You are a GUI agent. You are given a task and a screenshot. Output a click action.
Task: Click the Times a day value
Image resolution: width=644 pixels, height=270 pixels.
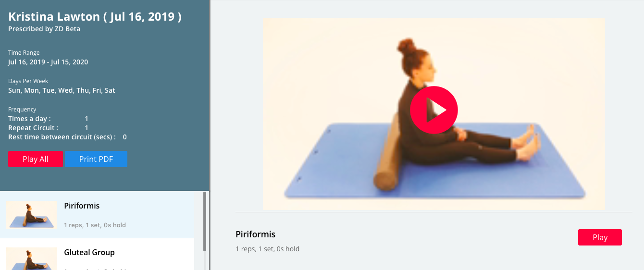point(87,119)
